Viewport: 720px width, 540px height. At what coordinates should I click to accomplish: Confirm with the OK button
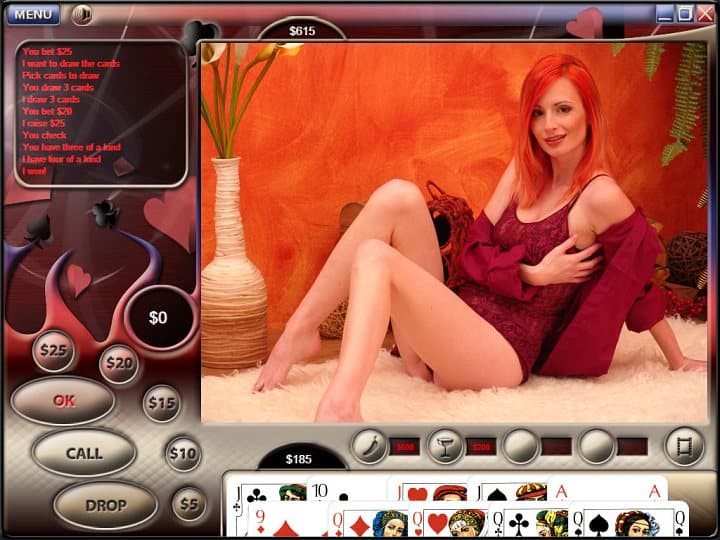tap(63, 401)
